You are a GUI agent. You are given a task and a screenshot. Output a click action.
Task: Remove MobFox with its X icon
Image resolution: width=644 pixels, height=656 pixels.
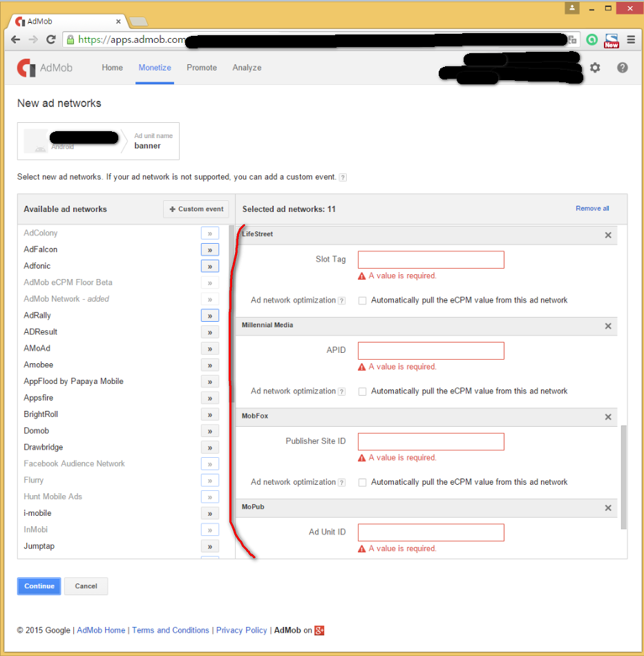pyautogui.click(x=608, y=416)
